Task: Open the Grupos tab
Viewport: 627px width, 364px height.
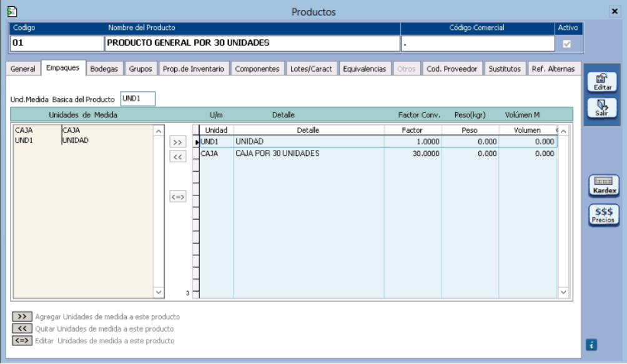Action: (x=141, y=69)
